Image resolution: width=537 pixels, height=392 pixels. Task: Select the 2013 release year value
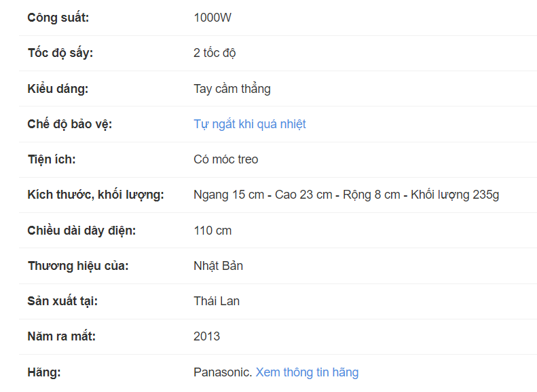tap(206, 336)
